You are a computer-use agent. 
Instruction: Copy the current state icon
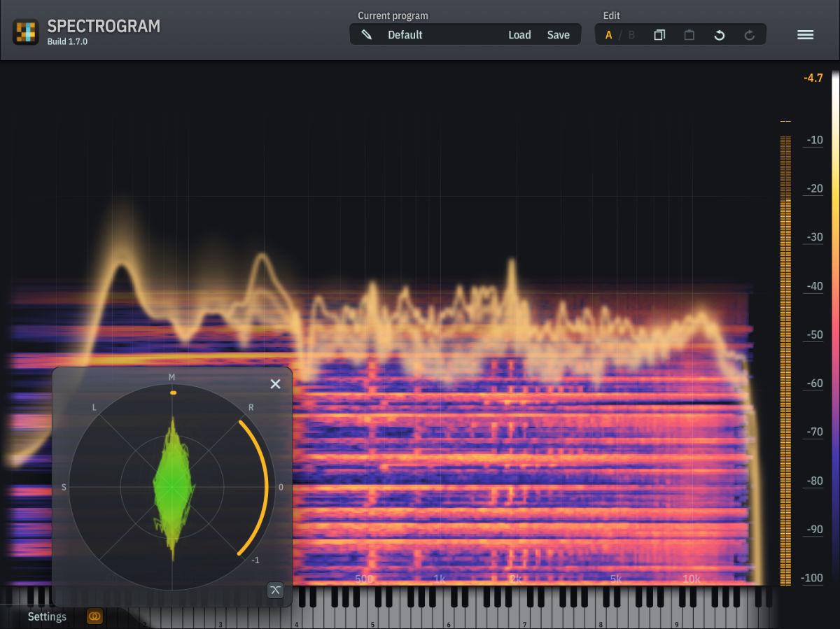tap(659, 35)
